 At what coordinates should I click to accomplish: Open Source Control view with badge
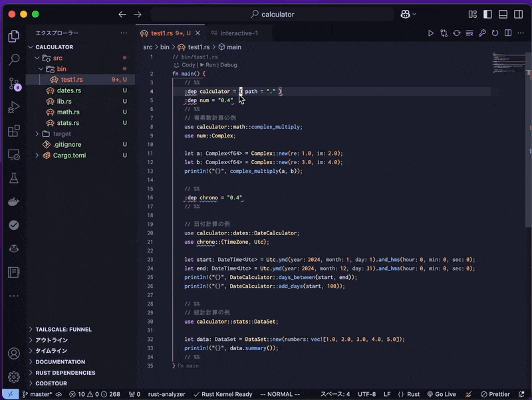[14, 84]
